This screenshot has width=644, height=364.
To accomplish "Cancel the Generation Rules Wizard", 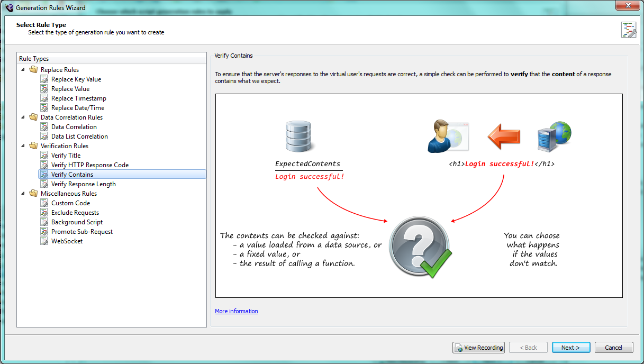I will [x=613, y=348].
